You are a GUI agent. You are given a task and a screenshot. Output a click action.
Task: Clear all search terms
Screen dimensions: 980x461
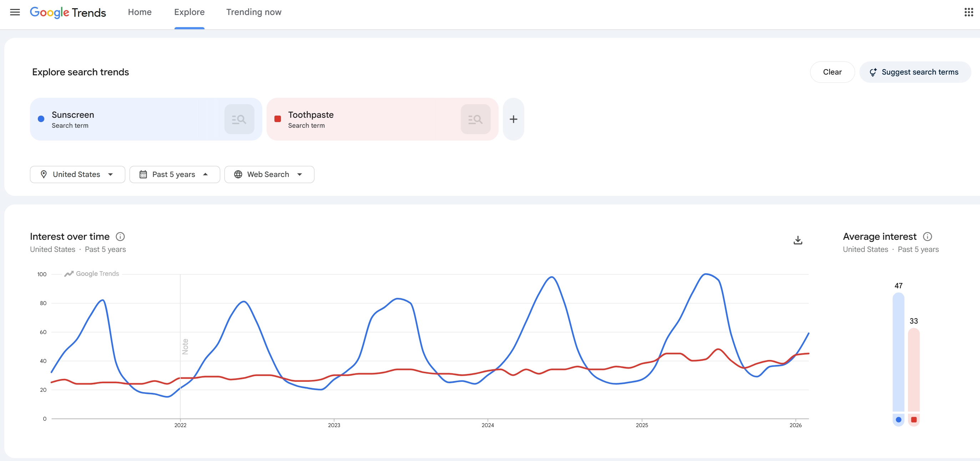pos(832,72)
